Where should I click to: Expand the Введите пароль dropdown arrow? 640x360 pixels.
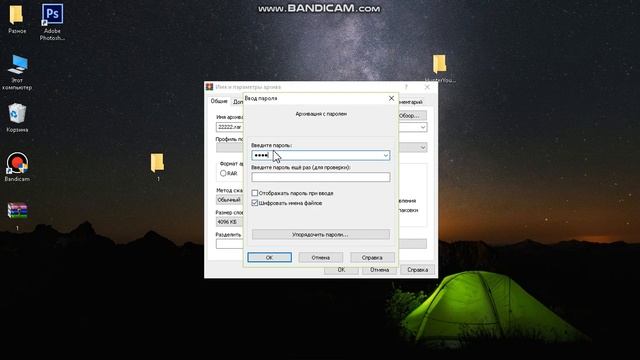click(385, 156)
